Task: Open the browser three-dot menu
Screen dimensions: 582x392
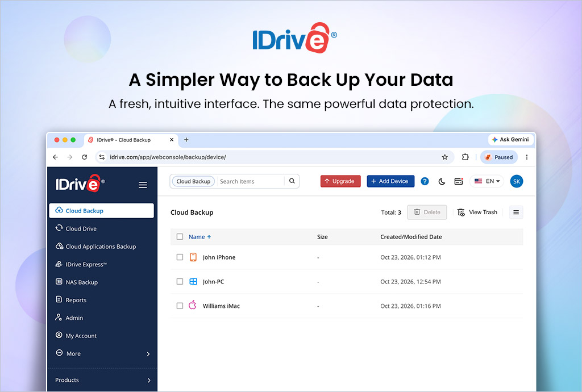Action: point(527,157)
